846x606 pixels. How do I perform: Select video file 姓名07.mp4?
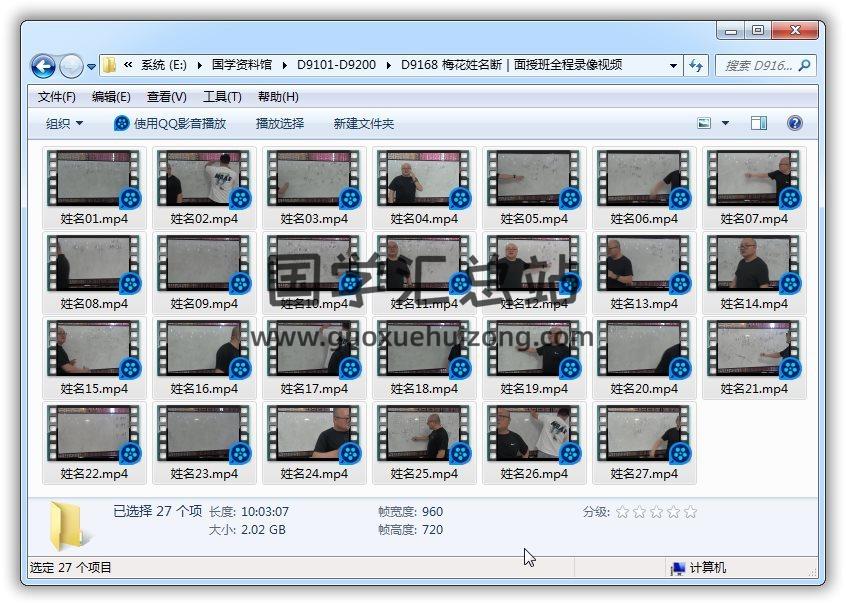coord(754,188)
